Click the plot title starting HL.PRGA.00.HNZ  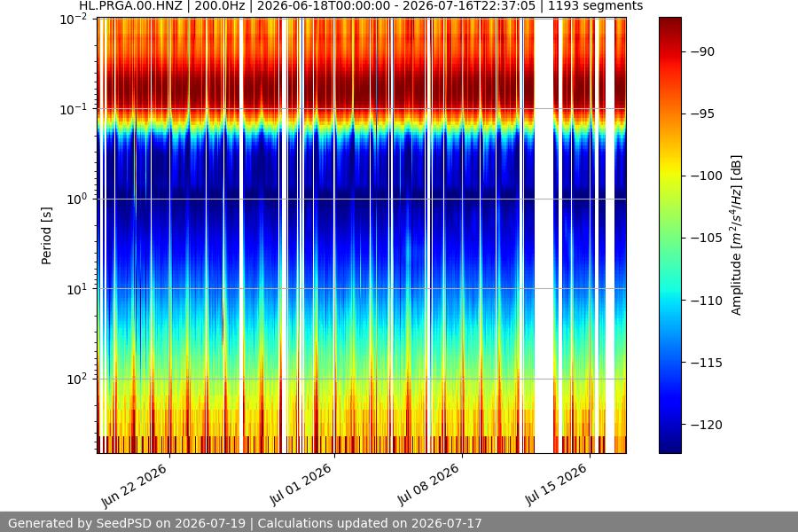(x=360, y=6)
